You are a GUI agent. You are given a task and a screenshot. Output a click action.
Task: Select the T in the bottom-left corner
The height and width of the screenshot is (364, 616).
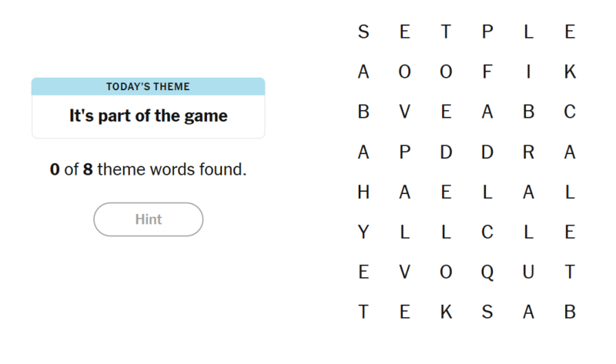[363, 312]
